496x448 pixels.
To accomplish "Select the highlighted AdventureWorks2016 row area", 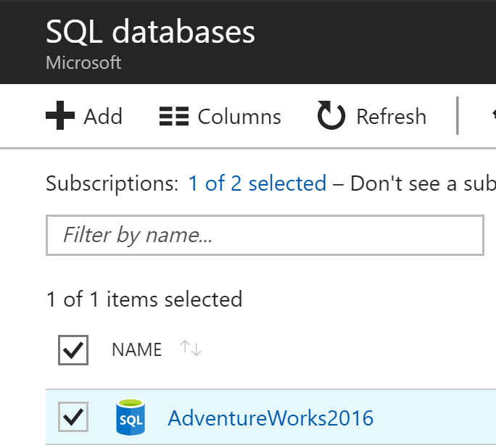I will coord(270,417).
